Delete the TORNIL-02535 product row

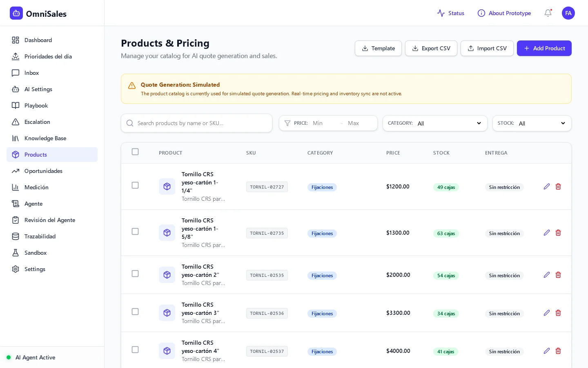coord(558,275)
